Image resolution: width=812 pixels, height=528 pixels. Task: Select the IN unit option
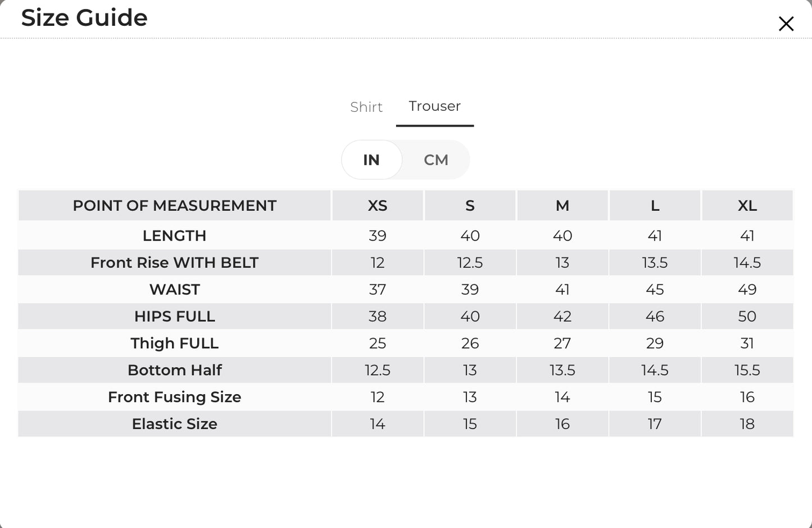[371, 160]
